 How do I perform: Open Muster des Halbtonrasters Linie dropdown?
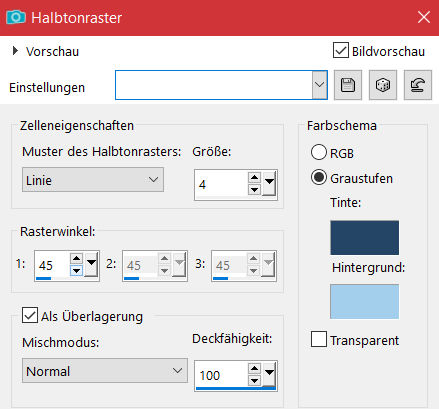point(93,180)
